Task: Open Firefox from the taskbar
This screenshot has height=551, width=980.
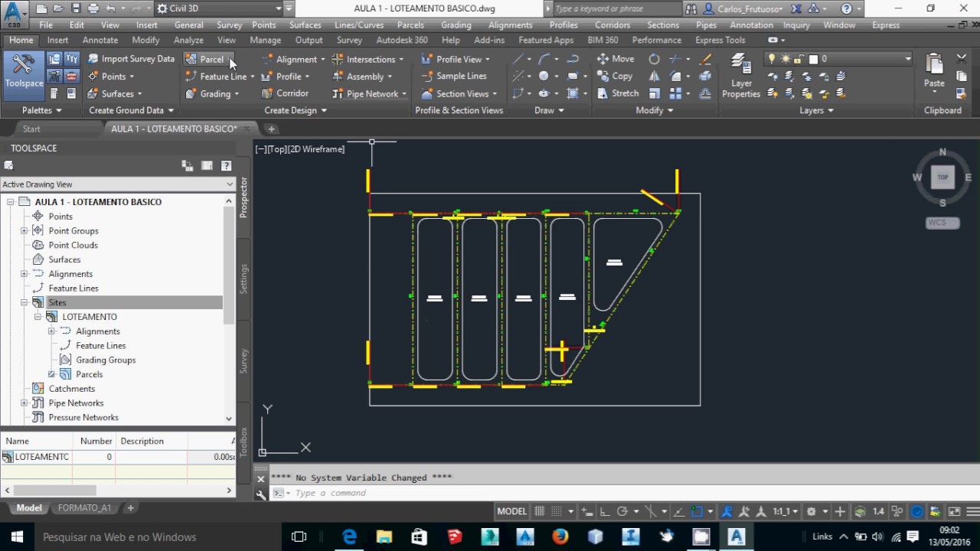Action: [560, 536]
